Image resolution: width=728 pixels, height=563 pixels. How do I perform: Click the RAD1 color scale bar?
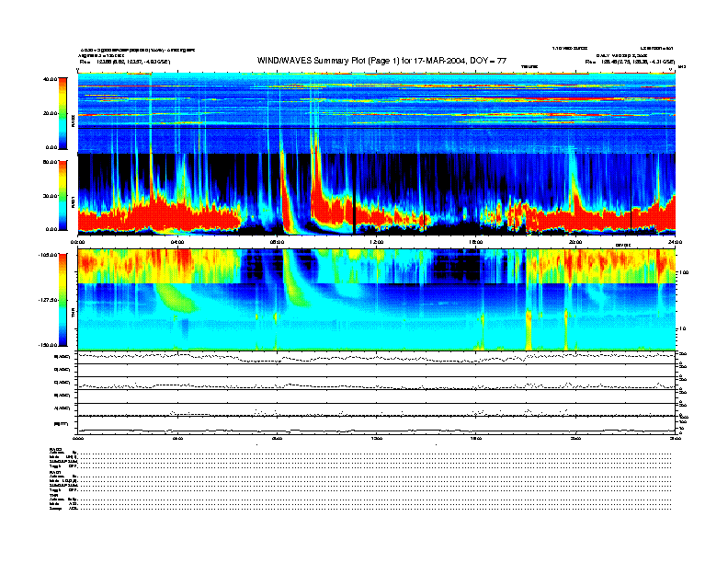(x=63, y=195)
